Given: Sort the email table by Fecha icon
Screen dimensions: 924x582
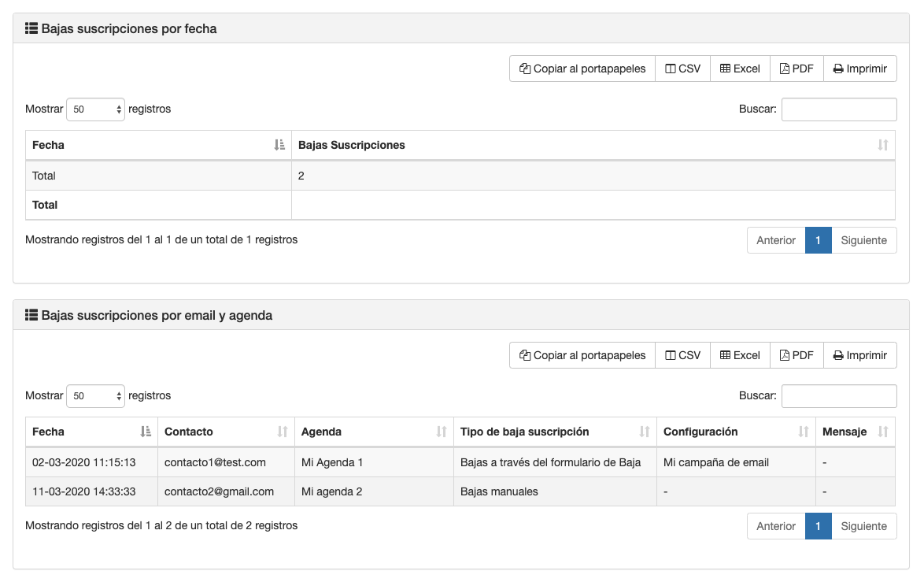Looking at the screenshot, I should tap(146, 432).
